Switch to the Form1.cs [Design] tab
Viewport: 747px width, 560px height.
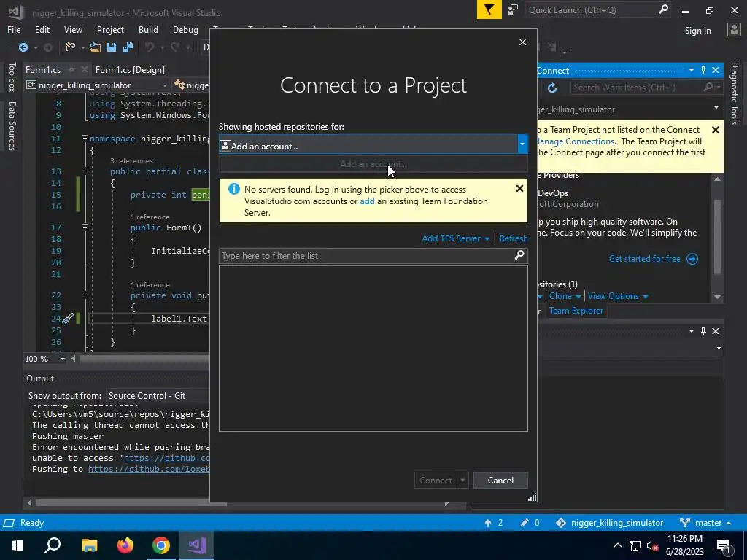pos(130,69)
